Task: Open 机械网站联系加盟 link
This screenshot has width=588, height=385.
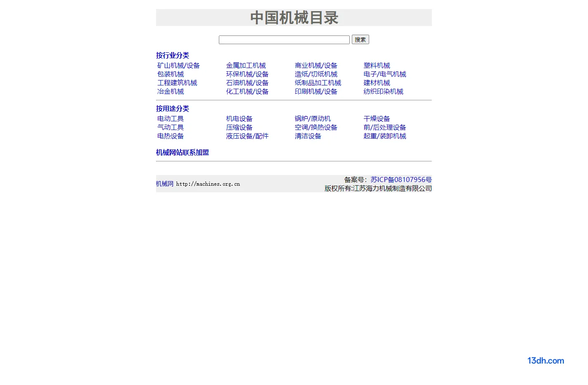Action: click(x=183, y=153)
